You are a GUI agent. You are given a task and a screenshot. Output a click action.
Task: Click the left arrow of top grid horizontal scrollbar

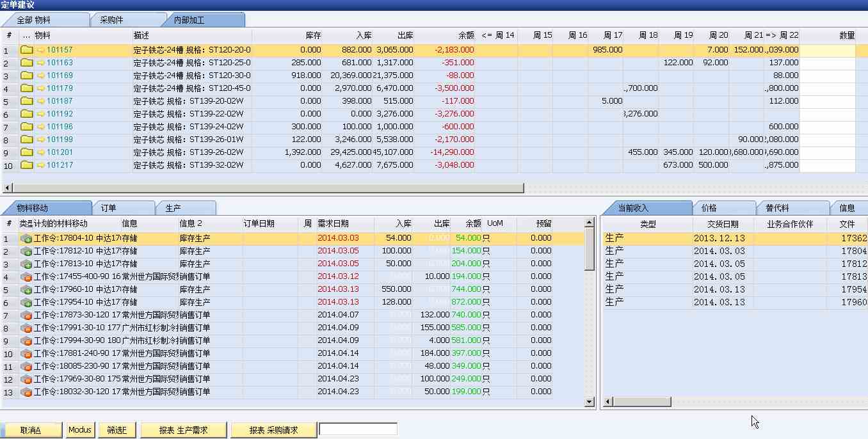8,188
